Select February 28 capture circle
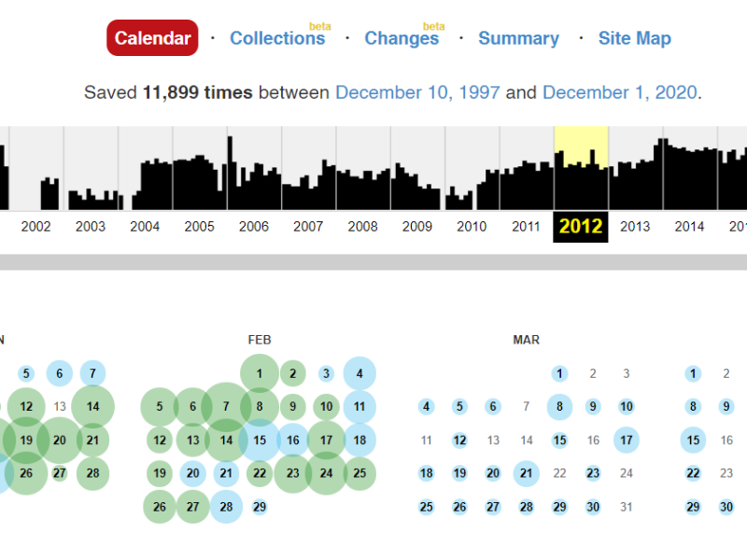Screen dimensions: 747x560 pos(226,507)
